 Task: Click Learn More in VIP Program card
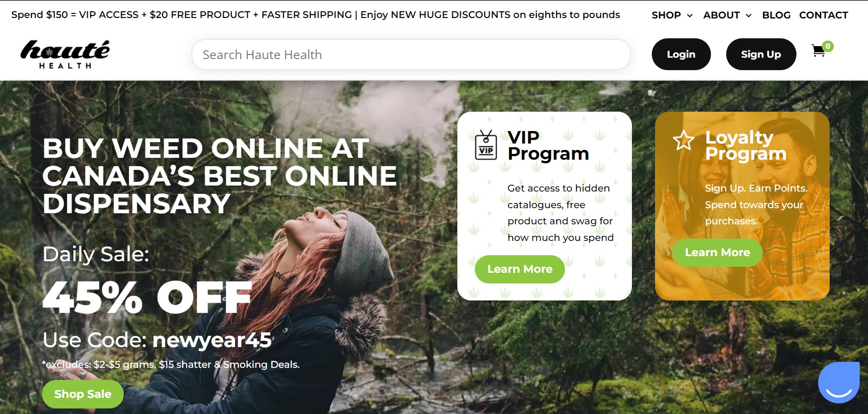pos(520,269)
